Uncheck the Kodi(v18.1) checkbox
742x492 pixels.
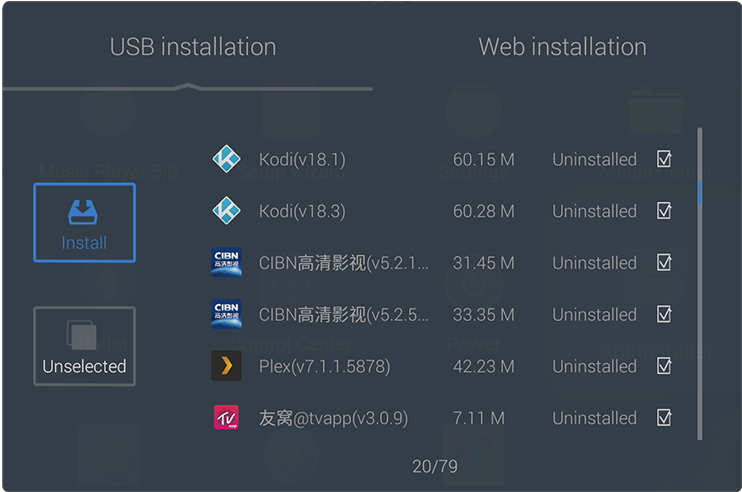pos(664,159)
